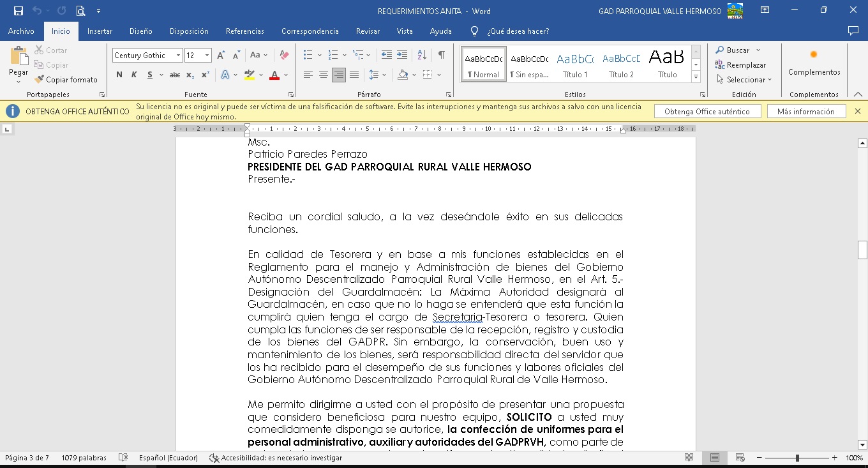Toggle italic formatting (K)
The width and height of the screenshot is (868, 468).
(x=134, y=75)
